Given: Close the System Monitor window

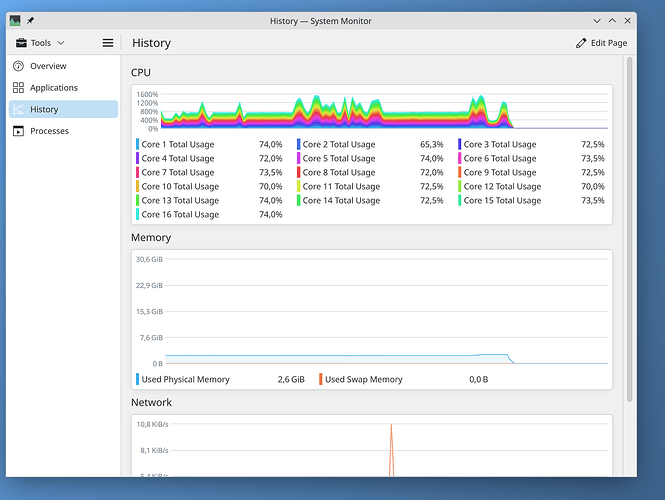Looking at the screenshot, I should (x=627, y=21).
